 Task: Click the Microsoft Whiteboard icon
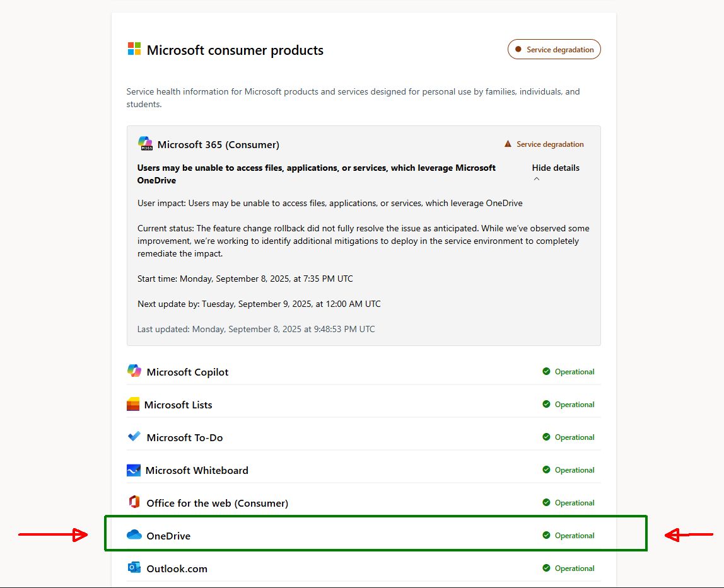[x=134, y=470]
